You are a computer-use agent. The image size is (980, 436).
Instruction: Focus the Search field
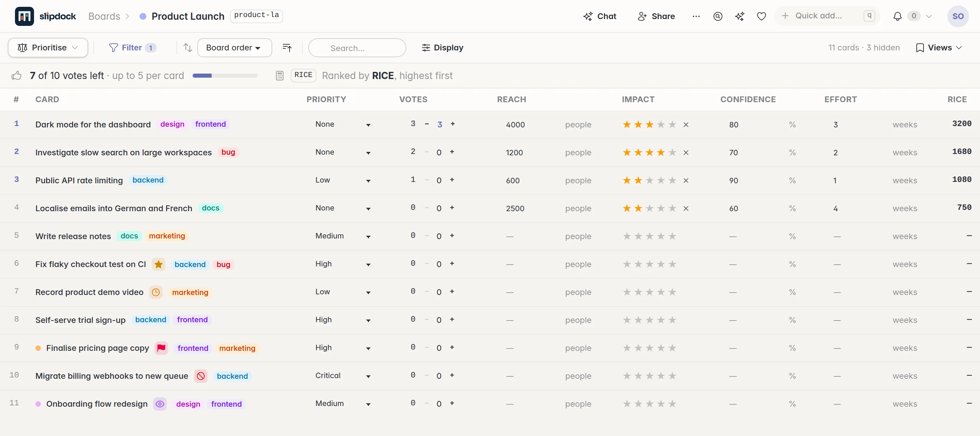[357, 48]
